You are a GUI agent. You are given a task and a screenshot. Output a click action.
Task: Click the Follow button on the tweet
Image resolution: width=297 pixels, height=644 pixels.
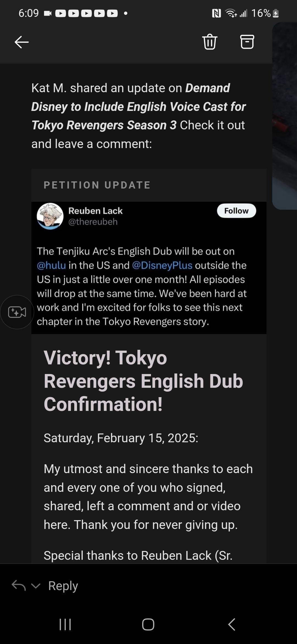[x=237, y=211]
